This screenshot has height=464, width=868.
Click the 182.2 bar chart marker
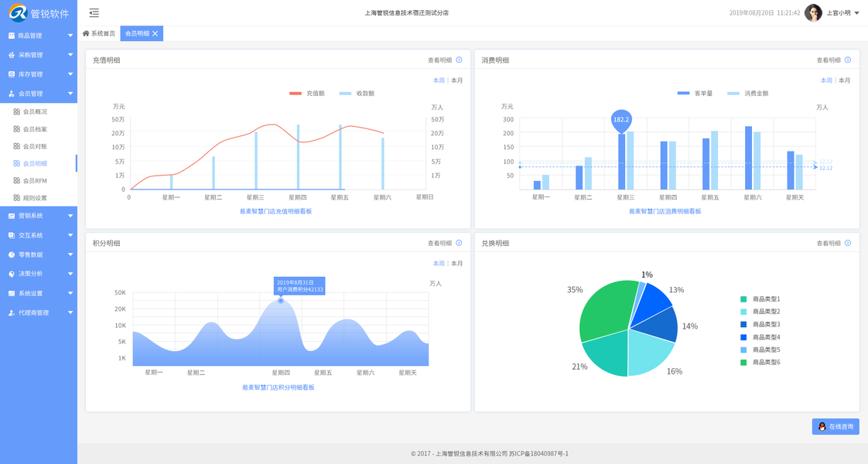(621, 121)
